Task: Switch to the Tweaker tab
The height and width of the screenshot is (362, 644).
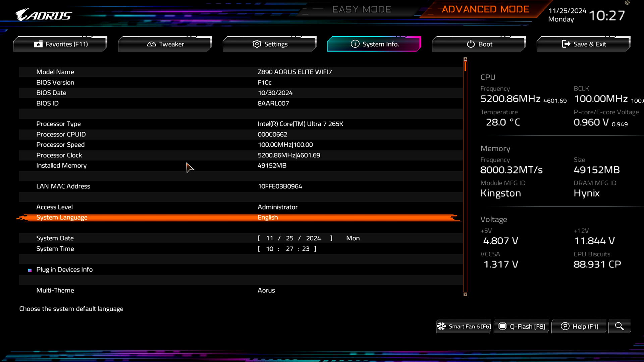Action: [165, 44]
